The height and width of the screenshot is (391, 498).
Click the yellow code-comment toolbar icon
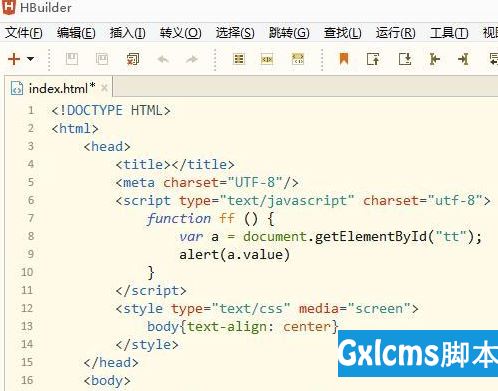point(298,59)
